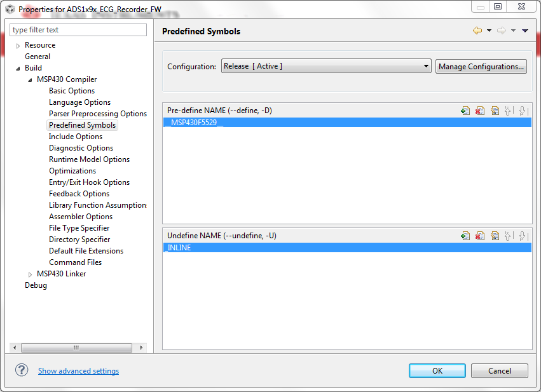Open the view menu triangle
Image resolution: width=541 pixels, height=392 pixels.
pos(524,30)
